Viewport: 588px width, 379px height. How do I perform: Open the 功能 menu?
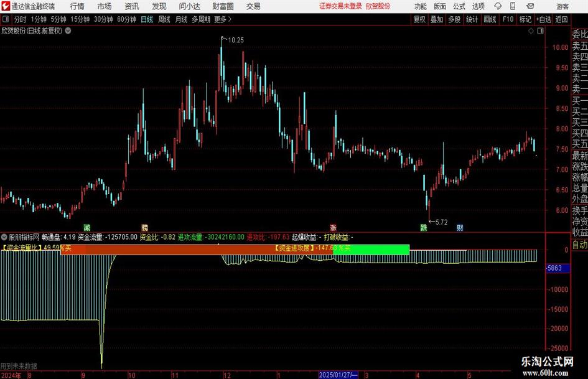[421, 6]
